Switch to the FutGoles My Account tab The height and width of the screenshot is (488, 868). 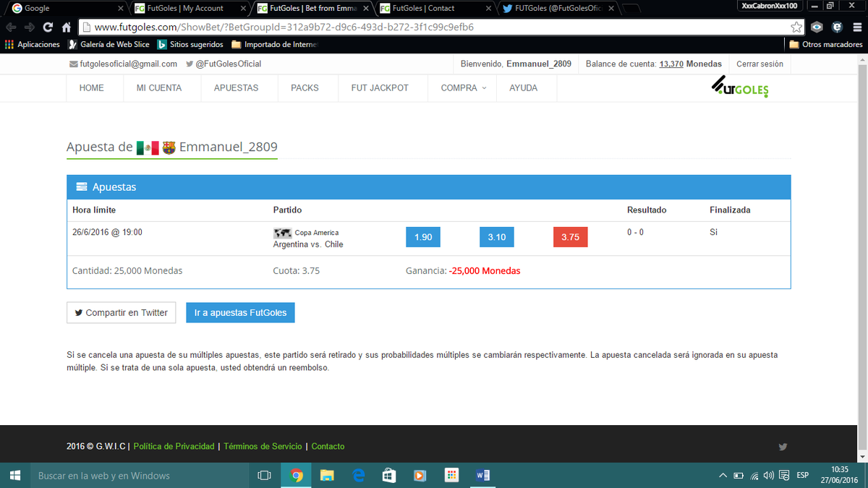pyautogui.click(x=190, y=8)
